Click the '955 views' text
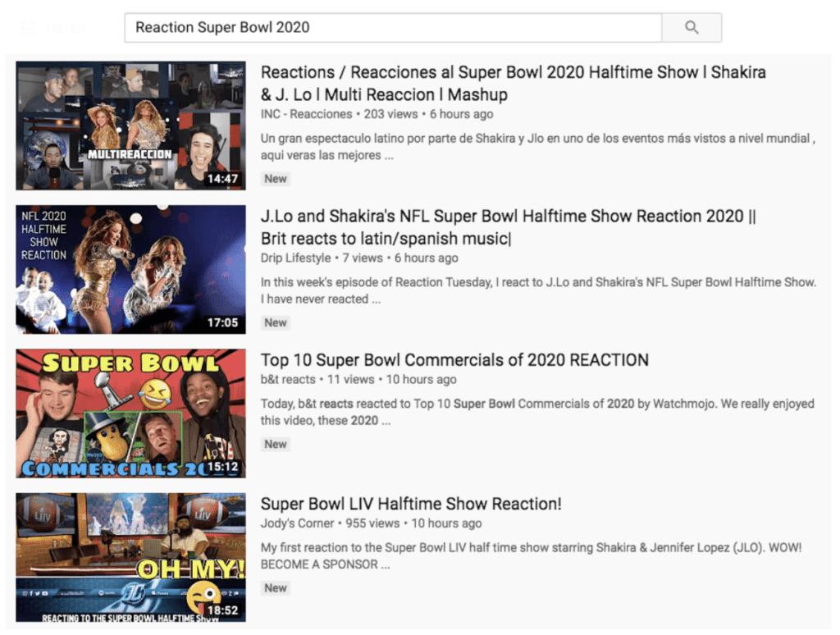Screen dimensions: 840x635 click(x=372, y=523)
